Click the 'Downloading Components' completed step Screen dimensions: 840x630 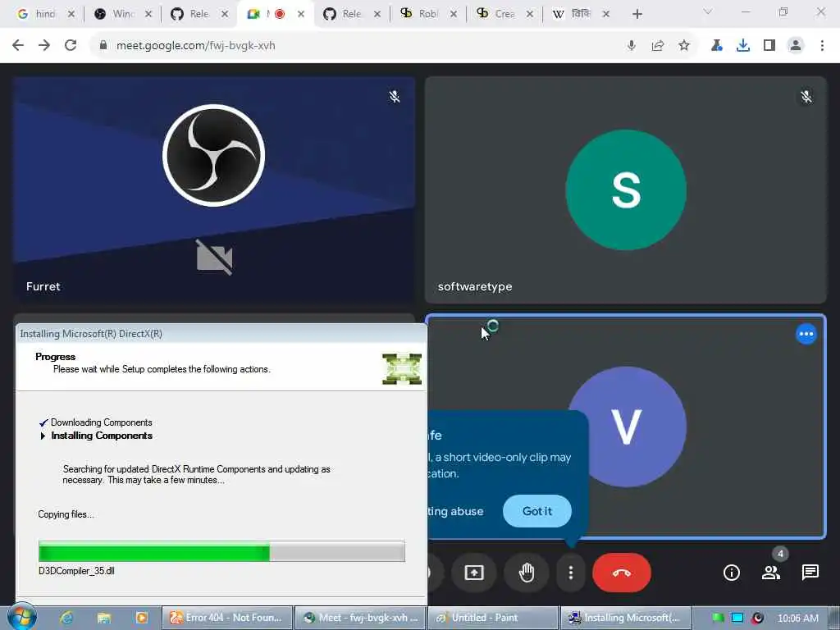pos(101,422)
